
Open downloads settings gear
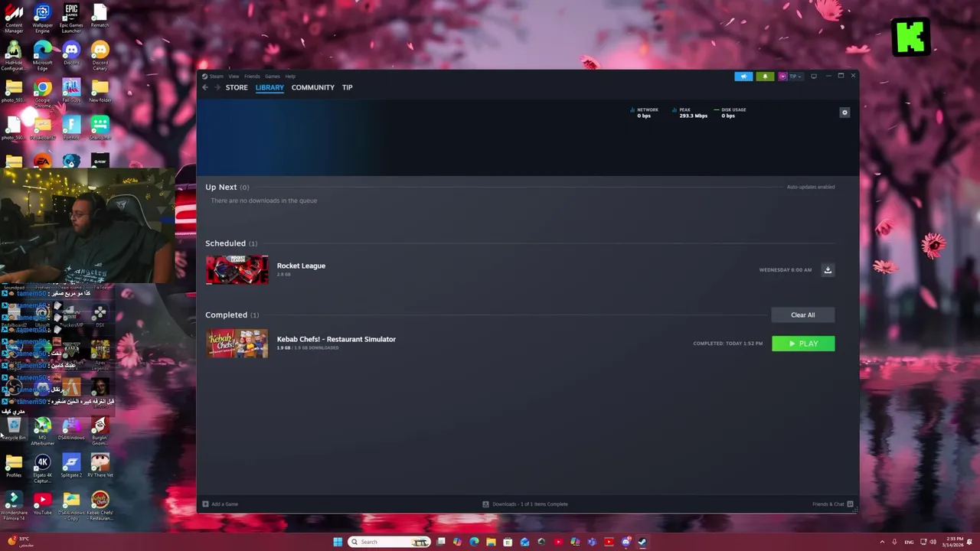coord(844,112)
